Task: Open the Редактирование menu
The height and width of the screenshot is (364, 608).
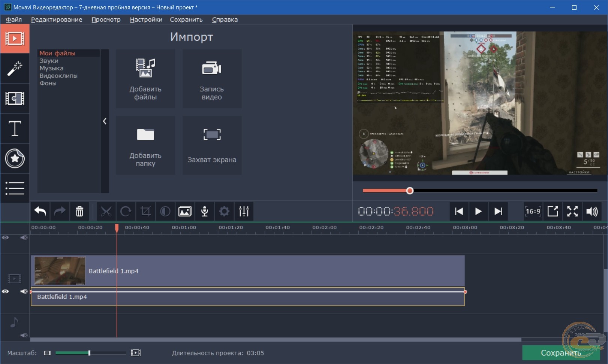Action: [x=57, y=19]
